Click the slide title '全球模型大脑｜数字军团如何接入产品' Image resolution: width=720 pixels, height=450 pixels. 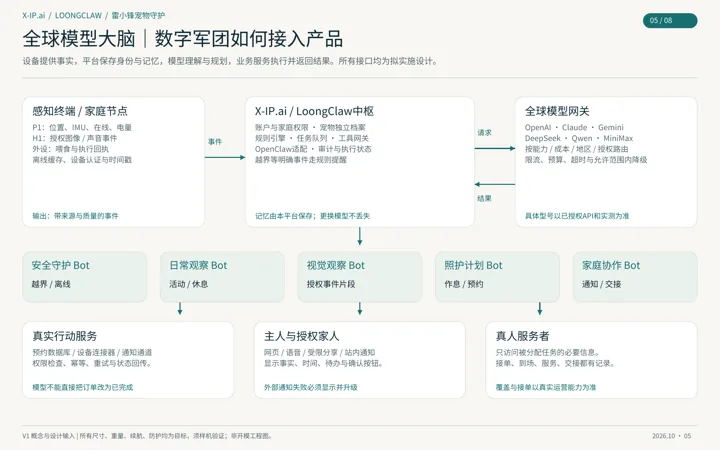pyautogui.click(x=183, y=39)
